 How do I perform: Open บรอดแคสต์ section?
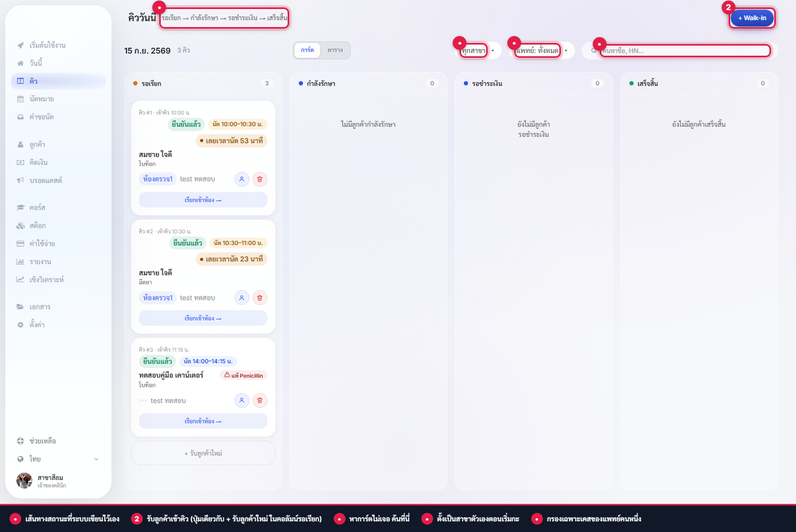[58, 181]
